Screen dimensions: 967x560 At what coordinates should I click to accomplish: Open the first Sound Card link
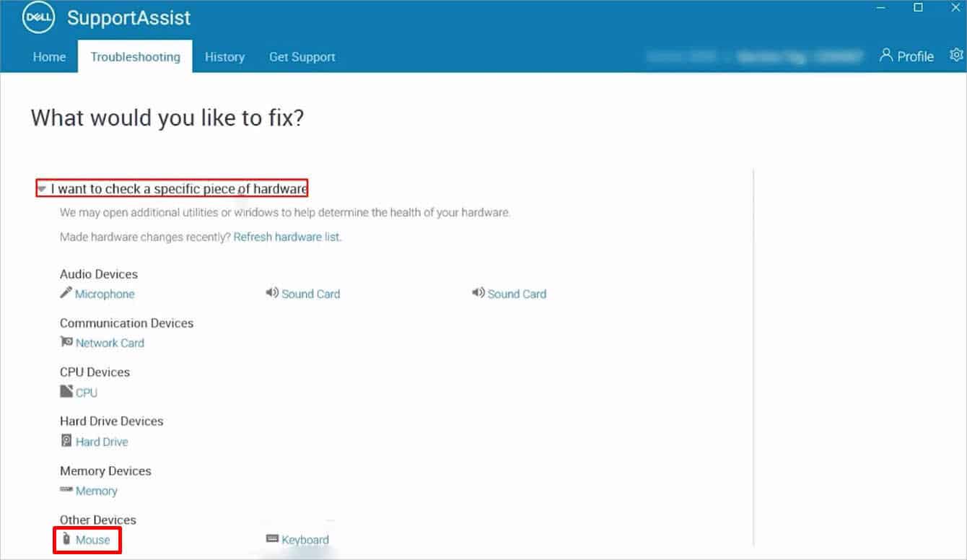coord(310,294)
